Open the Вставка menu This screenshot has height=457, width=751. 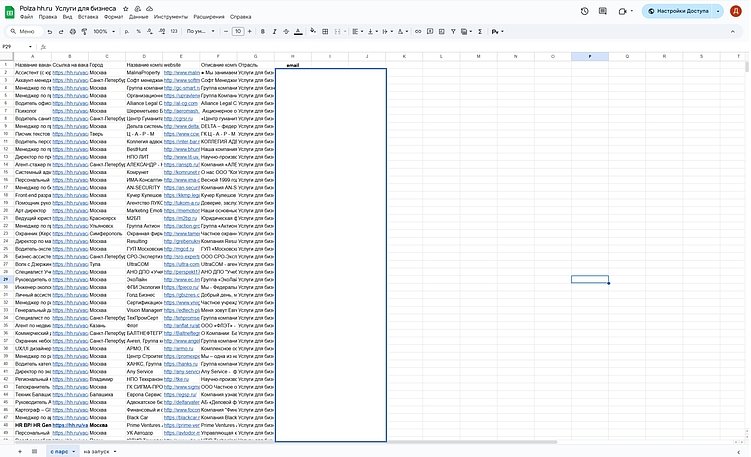(88, 17)
